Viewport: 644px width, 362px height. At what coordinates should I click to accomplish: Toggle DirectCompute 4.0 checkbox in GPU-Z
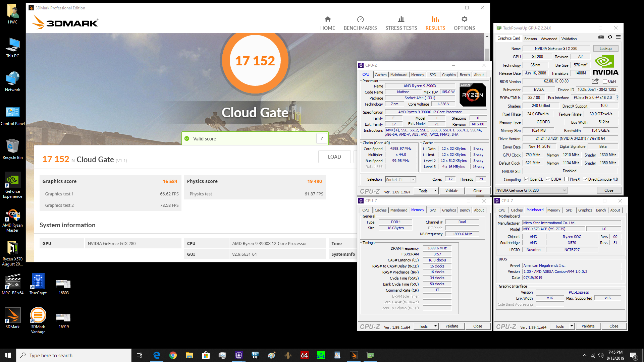pyautogui.click(x=585, y=179)
